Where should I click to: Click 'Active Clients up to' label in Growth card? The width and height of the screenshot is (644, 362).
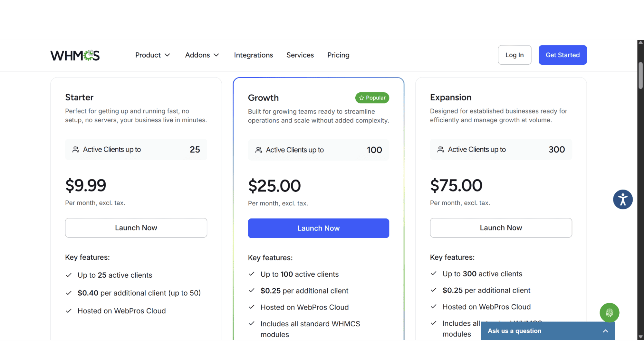click(x=295, y=150)
